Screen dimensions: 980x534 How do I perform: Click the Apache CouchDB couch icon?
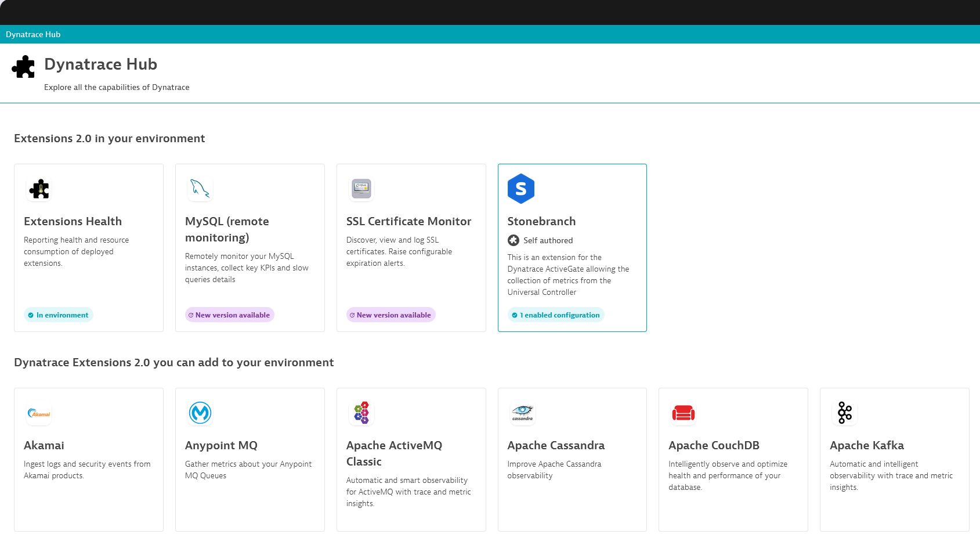684,413
